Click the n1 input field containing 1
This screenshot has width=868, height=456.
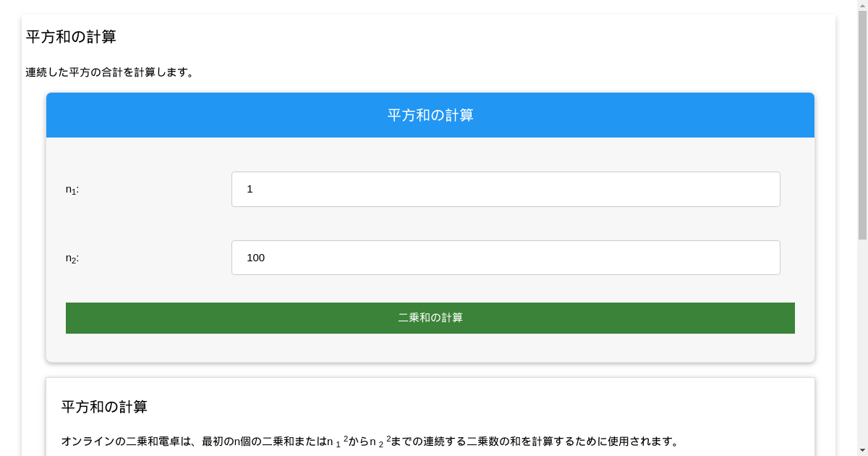[x=506, y=189]
